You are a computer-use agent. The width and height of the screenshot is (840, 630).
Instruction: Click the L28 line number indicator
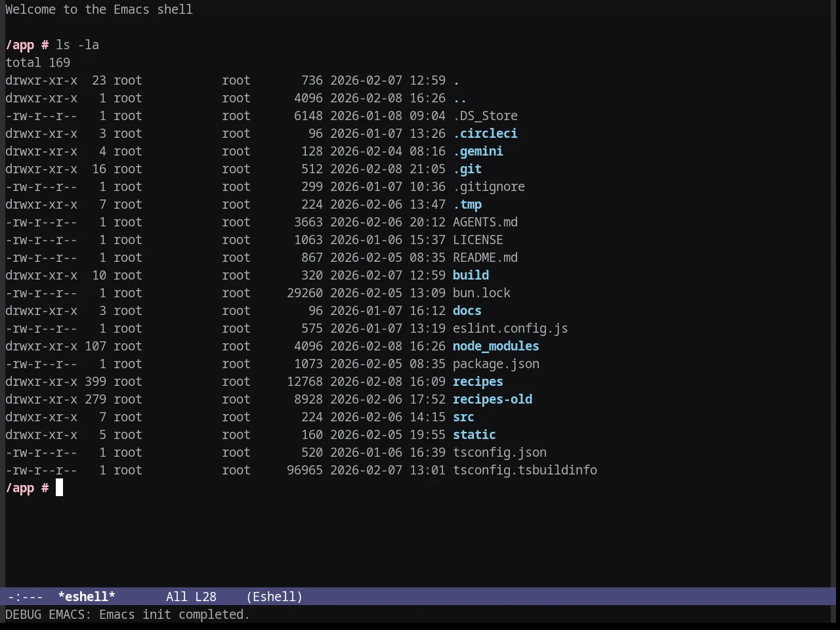(x=205, y=597)
